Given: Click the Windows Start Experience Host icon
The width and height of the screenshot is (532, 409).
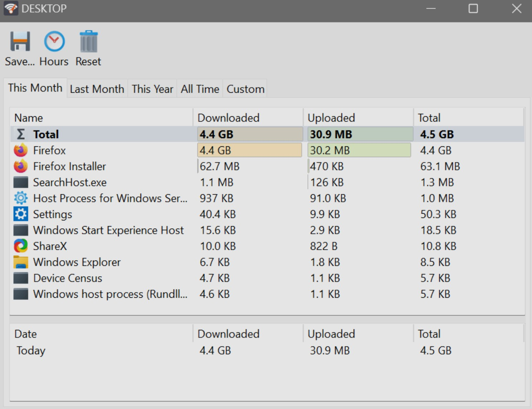Looking at the screenshot, I should click(21, 230).
